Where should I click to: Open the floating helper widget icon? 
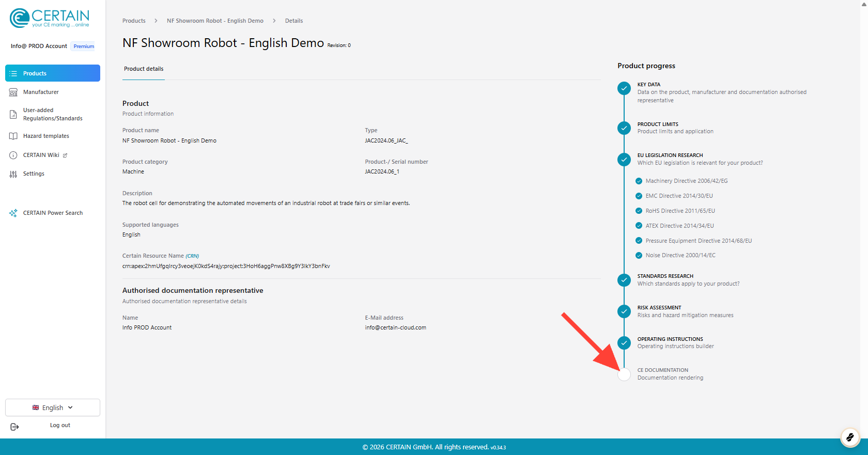pyautogui.click(x=850, y=437)
